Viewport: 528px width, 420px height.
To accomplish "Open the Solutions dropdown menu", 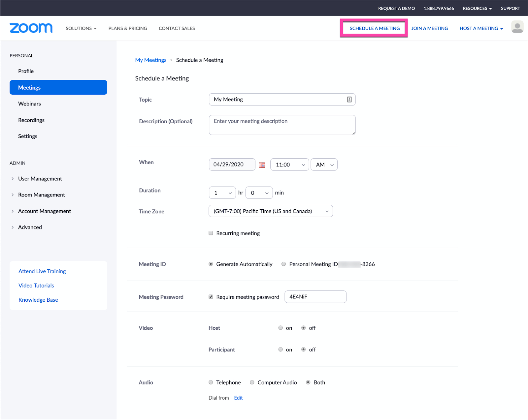I will 81,28.
